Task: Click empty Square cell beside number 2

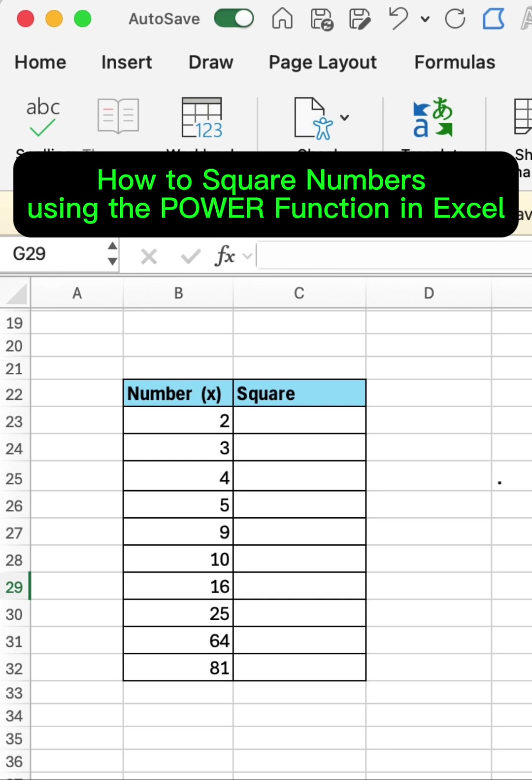Action: (x=299, y=421)
